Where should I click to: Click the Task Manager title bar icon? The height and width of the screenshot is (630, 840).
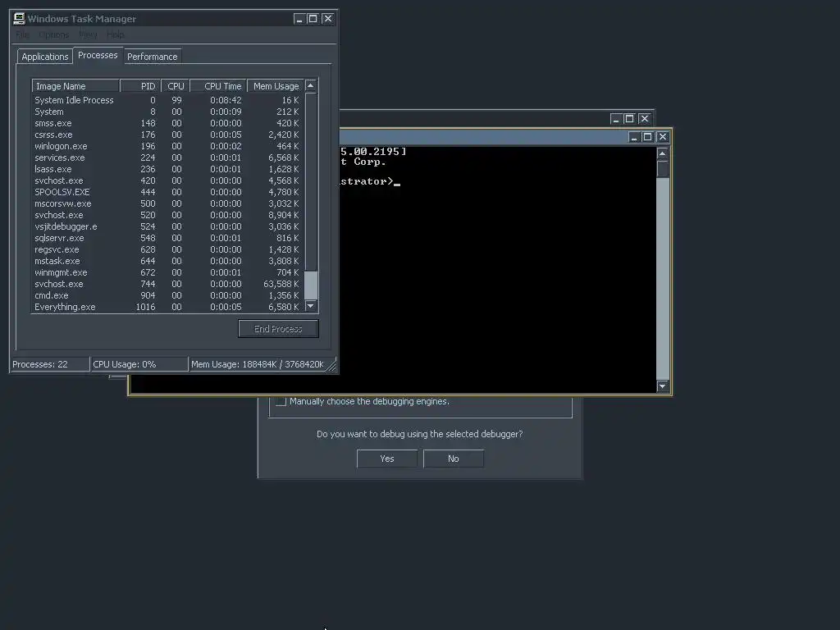point(20,19)
